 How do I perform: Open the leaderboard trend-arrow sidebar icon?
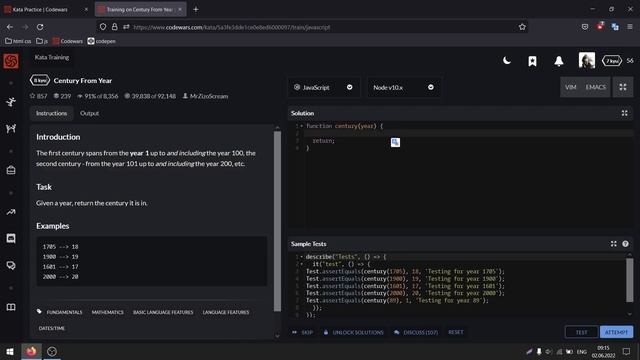11,212
